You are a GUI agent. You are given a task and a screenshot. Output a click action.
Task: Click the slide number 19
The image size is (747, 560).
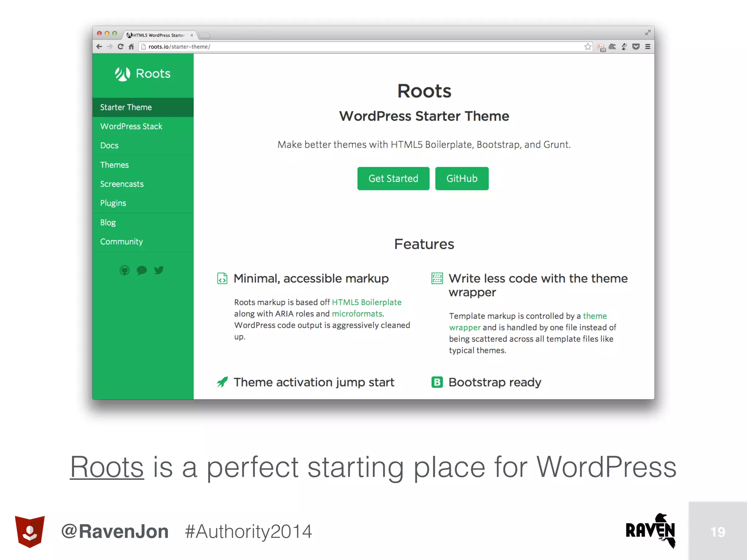point(718,532)
